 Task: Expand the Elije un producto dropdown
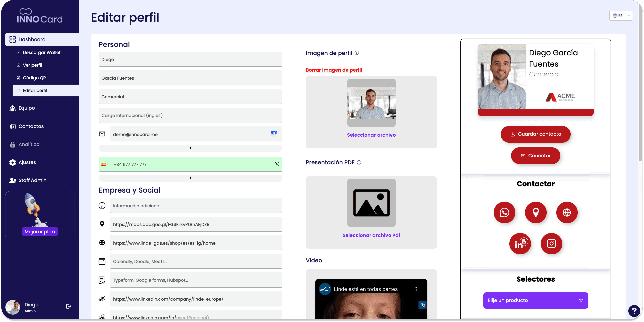(x=535, y=300)
